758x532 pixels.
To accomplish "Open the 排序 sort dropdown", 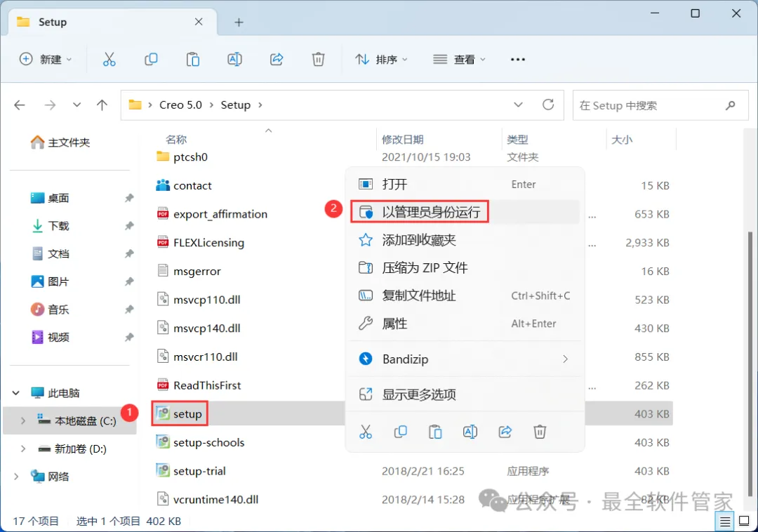I will tap(381, 60).
